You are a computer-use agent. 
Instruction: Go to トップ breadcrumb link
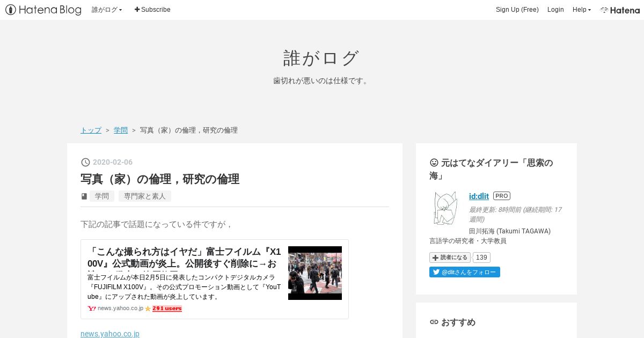[91, 130]
